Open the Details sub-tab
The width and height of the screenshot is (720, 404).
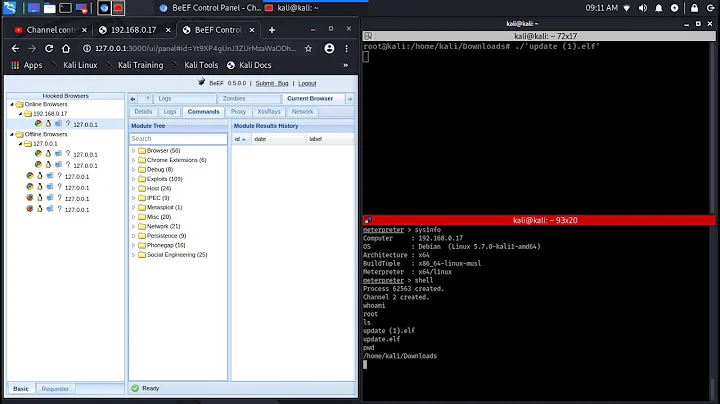point(143,112)
